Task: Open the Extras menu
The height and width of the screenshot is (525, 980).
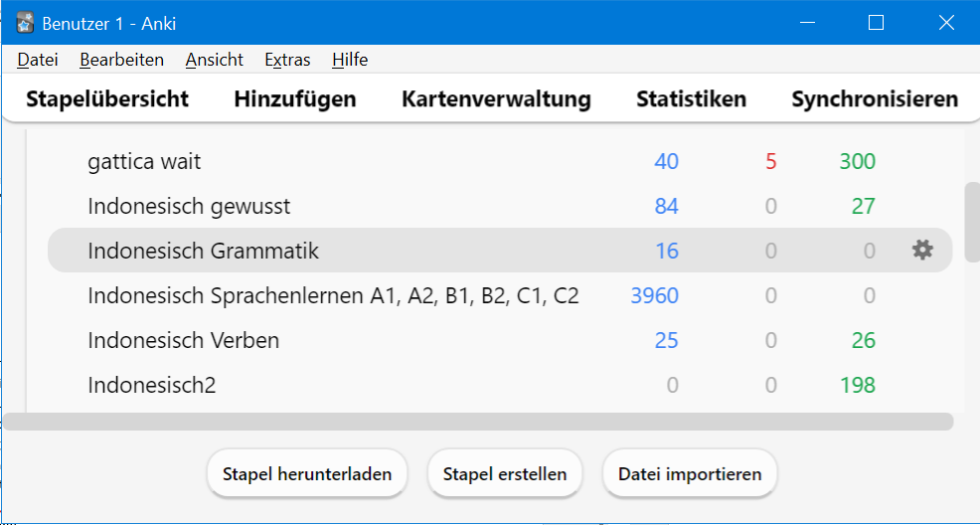Action: click(287, 60)
